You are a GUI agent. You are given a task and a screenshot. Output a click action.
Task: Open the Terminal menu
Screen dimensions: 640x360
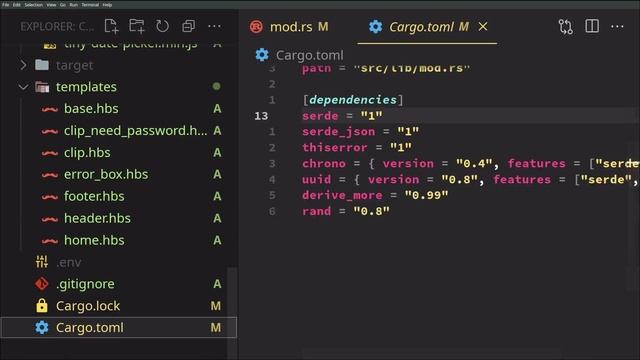90,5
